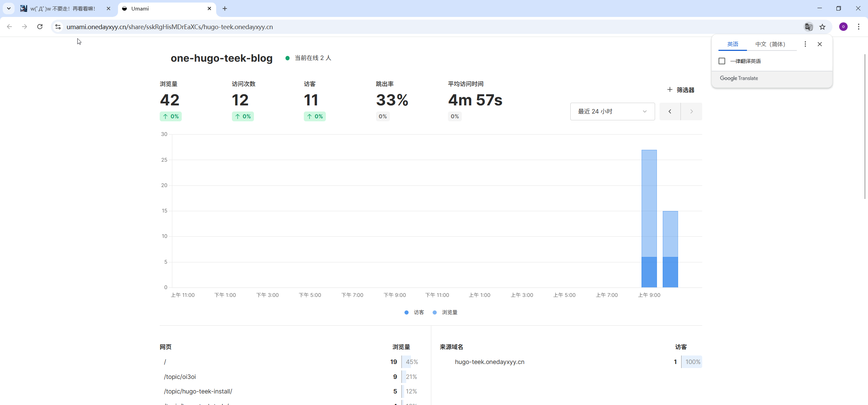Viewport: 868px width, 405px height.
Task: Open the translate popup options menu
Action: click(x=805, y=44)
